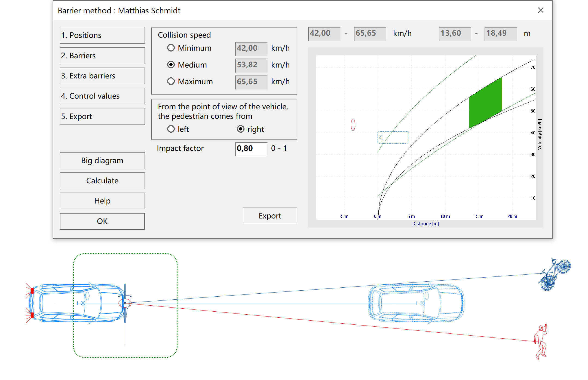588x380 pixels.
Task: Close the Barrier method dialog
Action: click(x=540, y=10)
